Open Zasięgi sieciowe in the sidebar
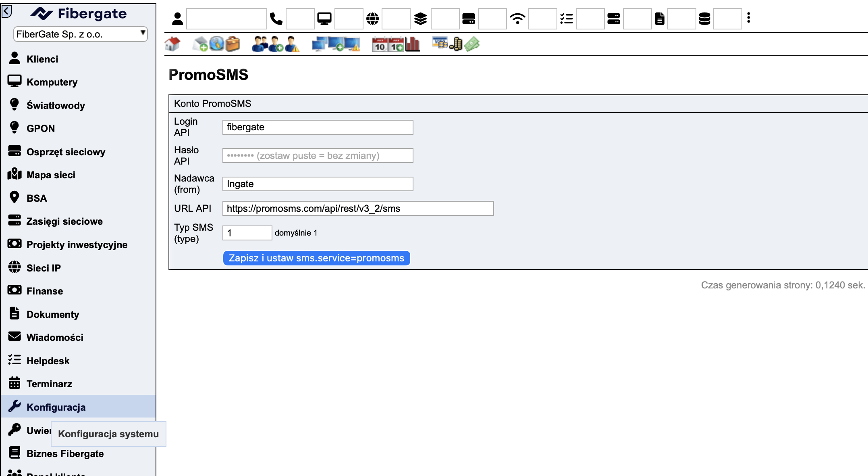Screen dimensions: 868x476 coord(78,221)
